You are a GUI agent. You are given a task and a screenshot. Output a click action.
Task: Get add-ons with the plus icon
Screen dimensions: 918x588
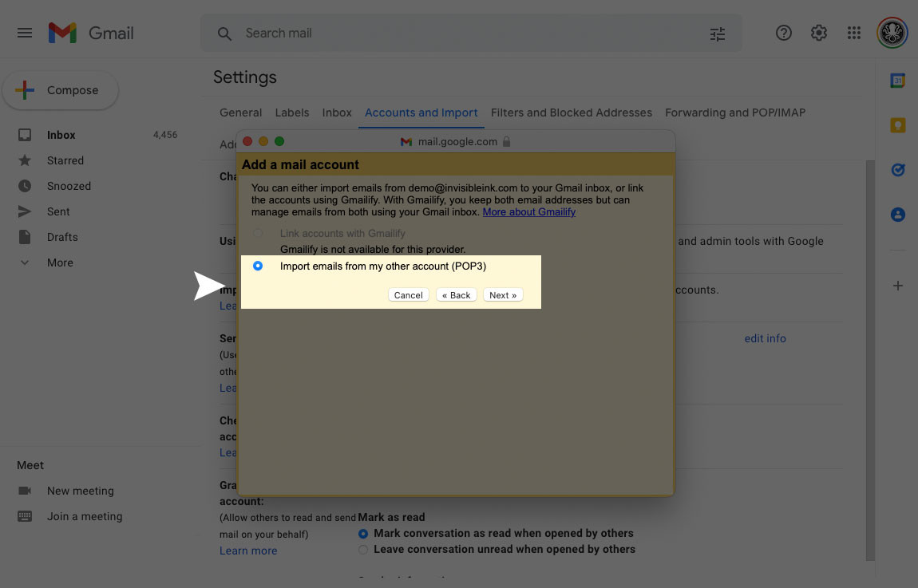click(x=897, y=286)
